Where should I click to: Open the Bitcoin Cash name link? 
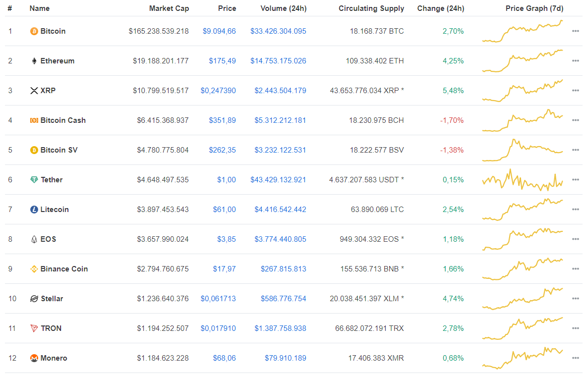[x=63, y=120]
